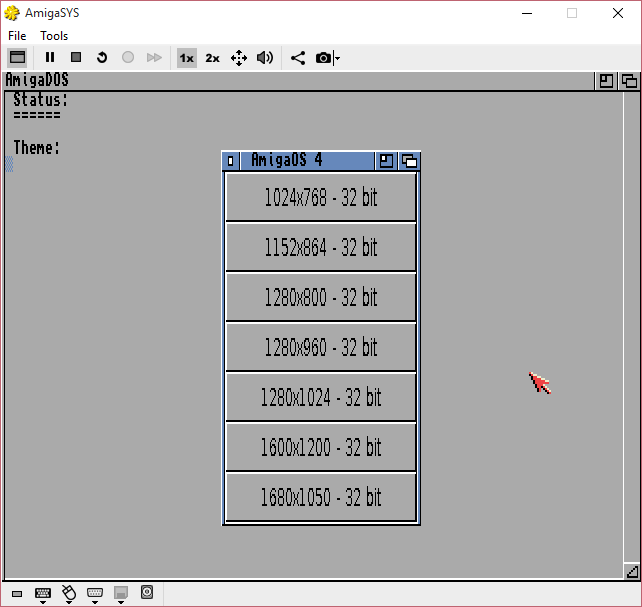642x607 pixels.
Task: Click the greyed-out record button
Action: [x=128, y=57]
